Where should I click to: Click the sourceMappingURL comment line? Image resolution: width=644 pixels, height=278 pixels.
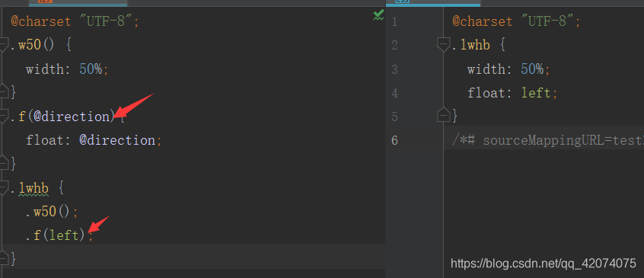coord(548,140)
